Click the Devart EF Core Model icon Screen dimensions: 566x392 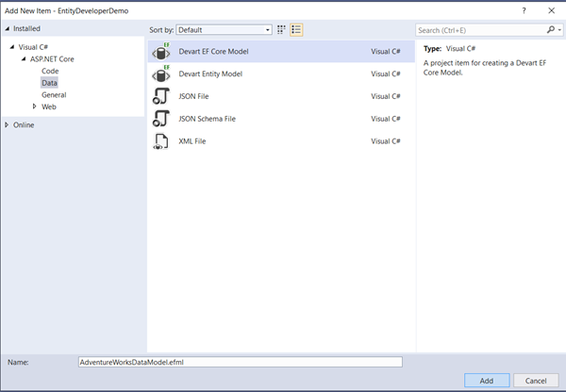(161, 51)
